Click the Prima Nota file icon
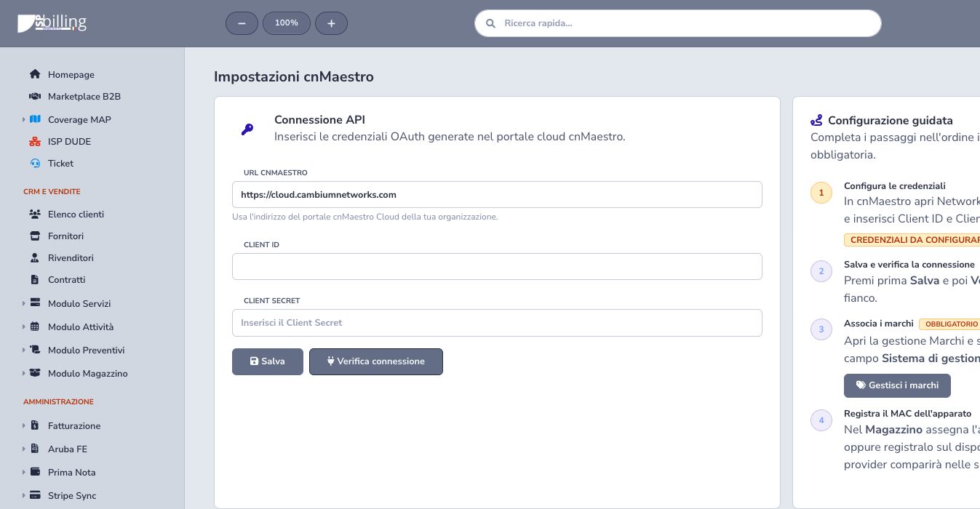This screenshot has height=509, width=980. [x=35, y=472]
